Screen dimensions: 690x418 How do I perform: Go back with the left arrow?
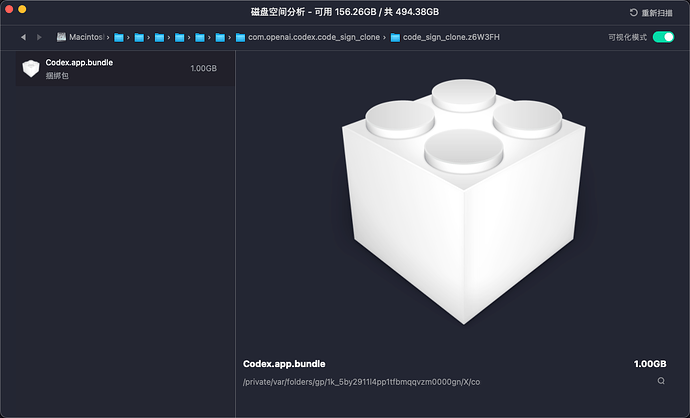(x=23, y=37)
